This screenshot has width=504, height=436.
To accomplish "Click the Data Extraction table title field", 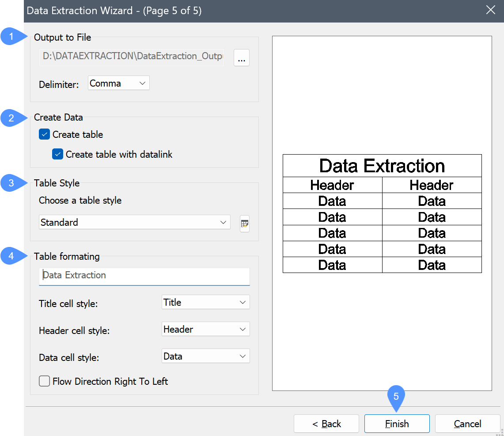I will click(144, 276).
